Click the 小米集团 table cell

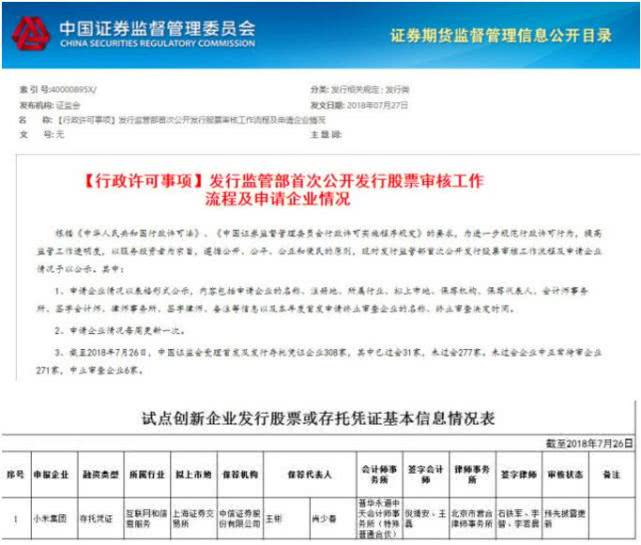pyautogui.click(x=50, y=519)
